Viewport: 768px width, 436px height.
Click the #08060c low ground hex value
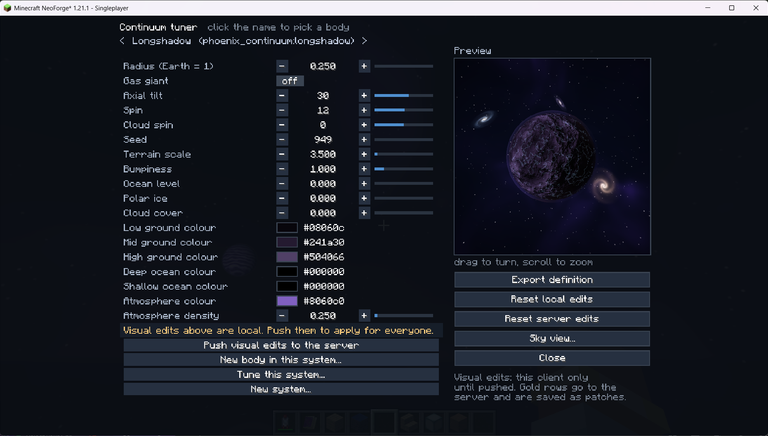click(324, 228)
